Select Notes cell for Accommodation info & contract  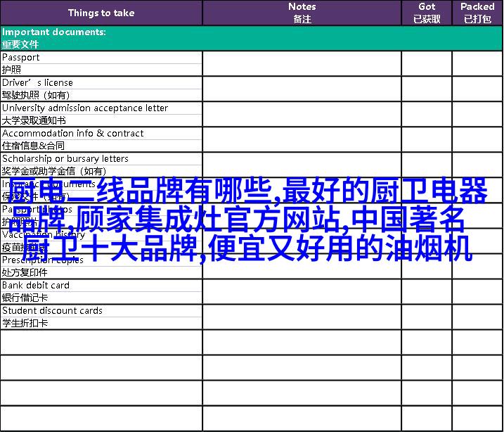(302, 139)
